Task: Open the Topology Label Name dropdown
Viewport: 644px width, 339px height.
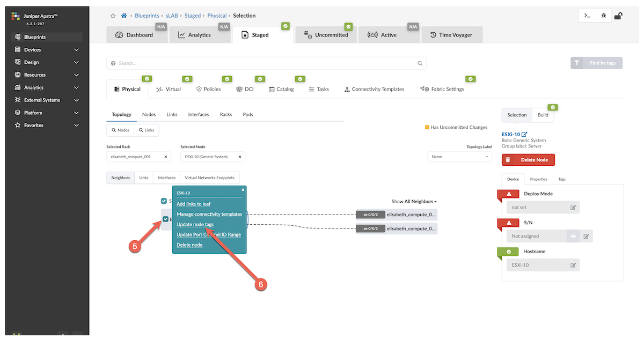Action: point(460,157)
